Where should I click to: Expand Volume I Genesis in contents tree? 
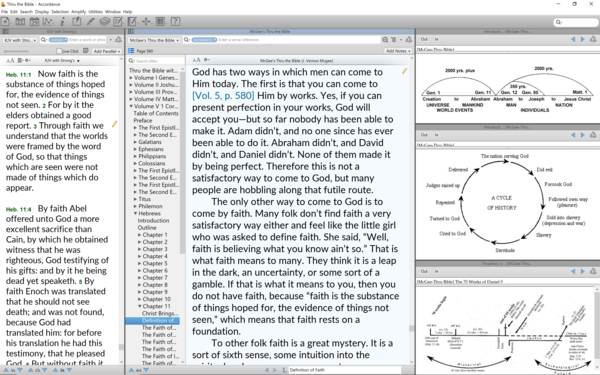pos(131,78)
